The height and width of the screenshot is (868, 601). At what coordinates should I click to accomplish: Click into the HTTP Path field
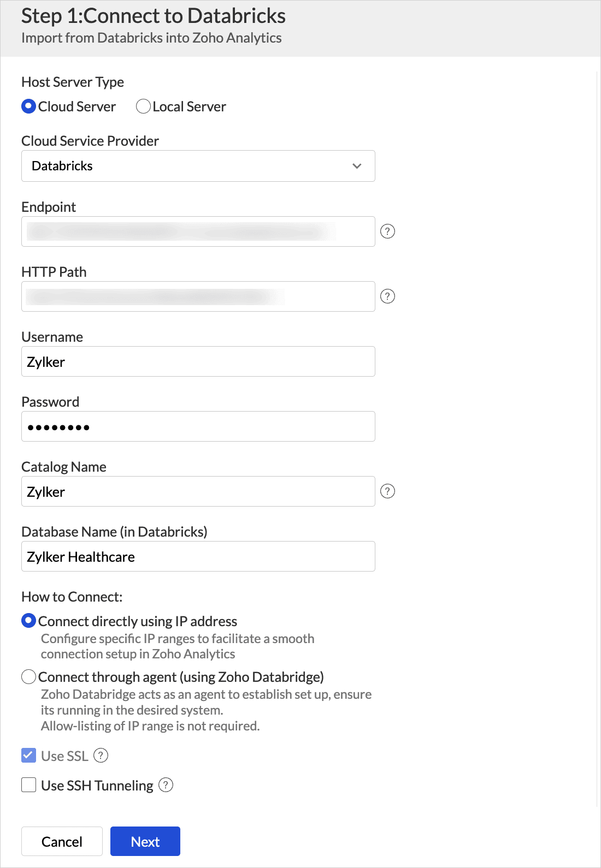(198, 296)
